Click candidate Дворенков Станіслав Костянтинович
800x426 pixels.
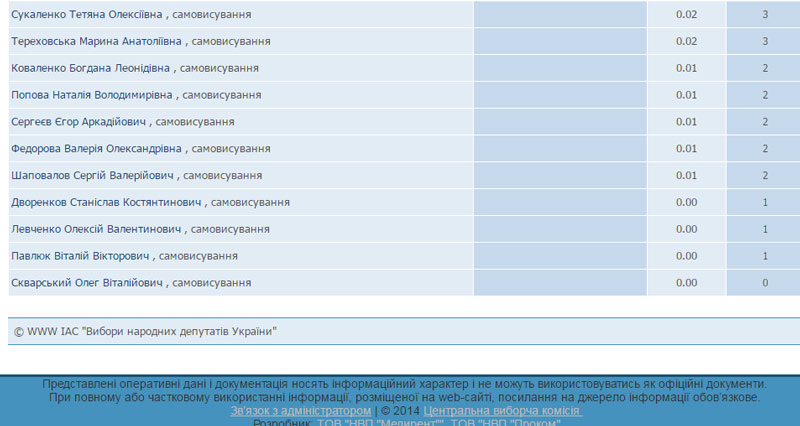107,203
